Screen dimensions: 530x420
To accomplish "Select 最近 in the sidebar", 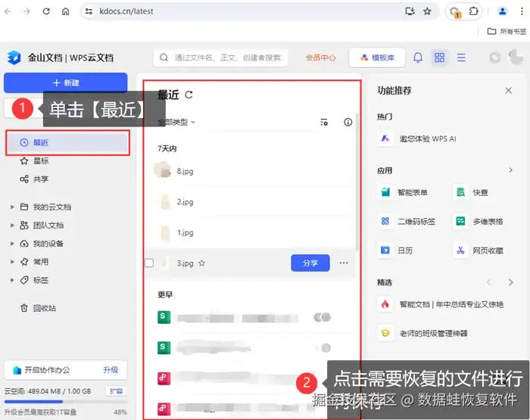I will click(67, 142).
